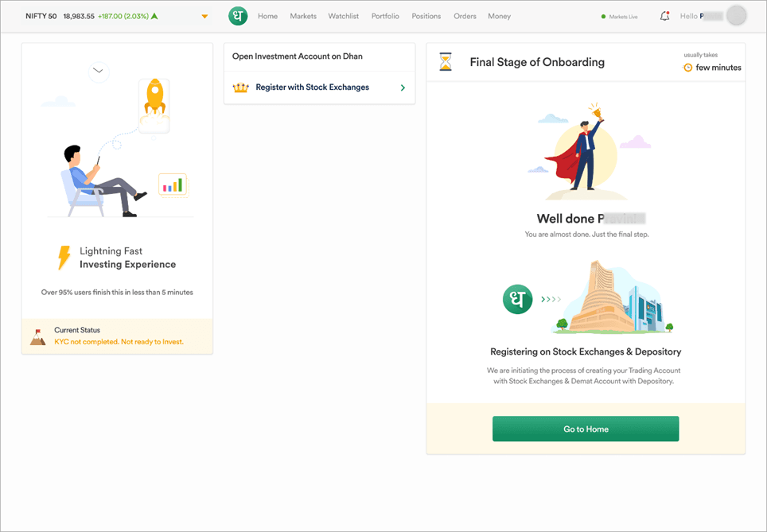Viewport: 767px width, 532px height.
Task: Collapse panel using the round chevron
Action: click(98, 71)
